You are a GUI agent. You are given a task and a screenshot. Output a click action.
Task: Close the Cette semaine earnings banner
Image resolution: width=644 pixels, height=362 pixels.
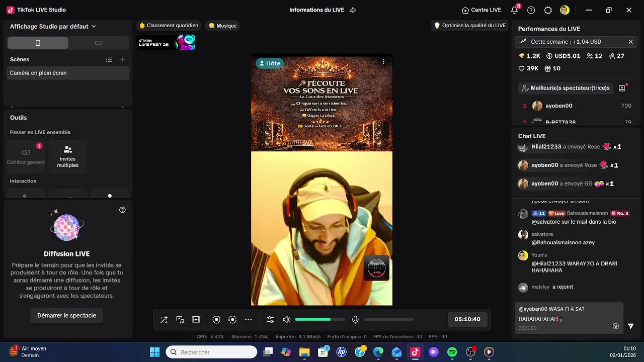(x=630, y=42)
